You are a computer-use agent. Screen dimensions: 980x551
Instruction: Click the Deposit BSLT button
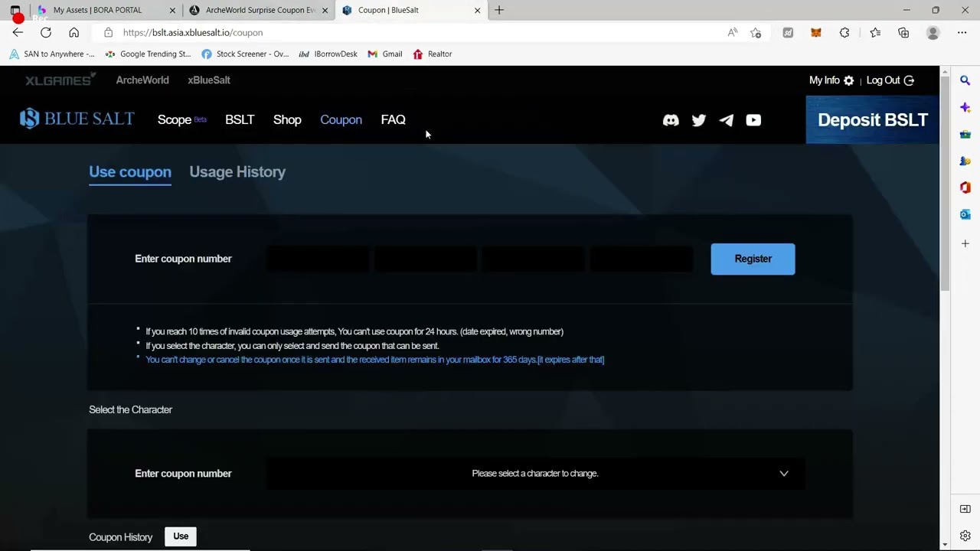click(872, 119)
